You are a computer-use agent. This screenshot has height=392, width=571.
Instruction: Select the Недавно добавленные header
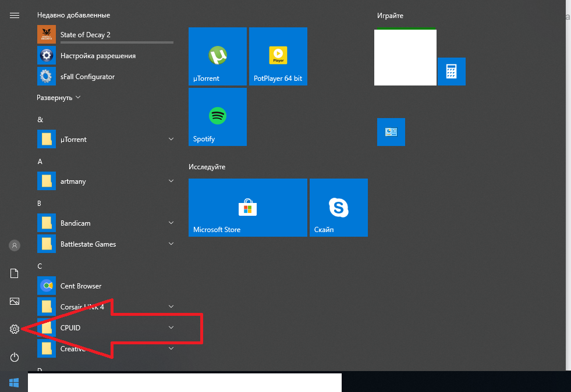[x=73, y=15]
